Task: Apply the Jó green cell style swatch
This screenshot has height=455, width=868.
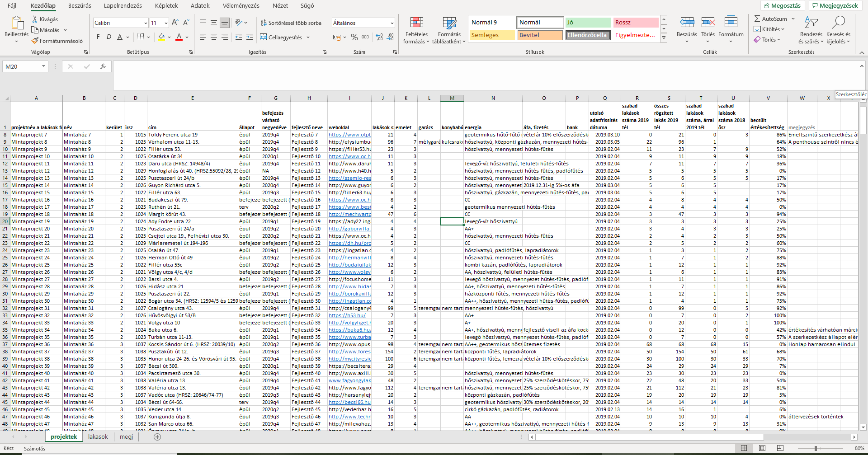Action: (587, 23)
